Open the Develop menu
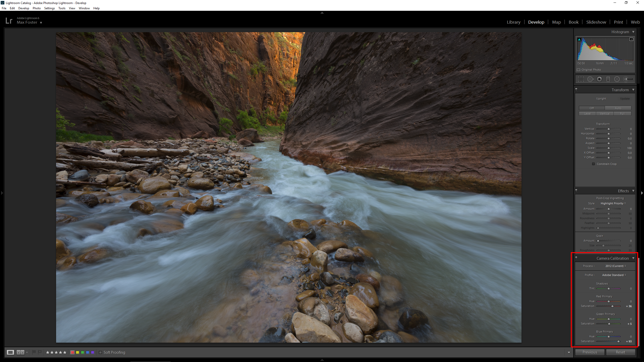 24,8
